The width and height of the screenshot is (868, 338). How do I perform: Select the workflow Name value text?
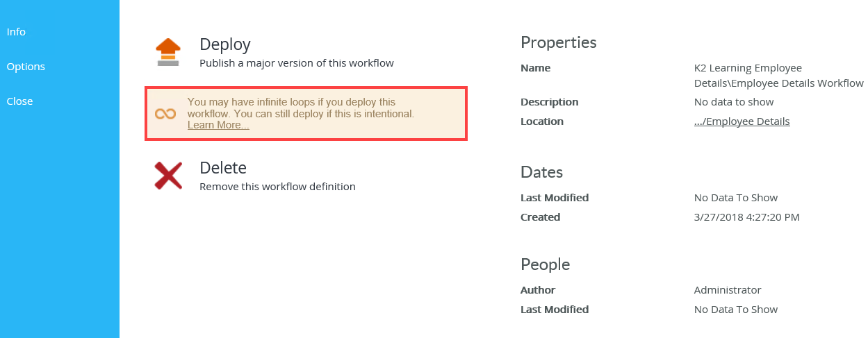(778, 76)
